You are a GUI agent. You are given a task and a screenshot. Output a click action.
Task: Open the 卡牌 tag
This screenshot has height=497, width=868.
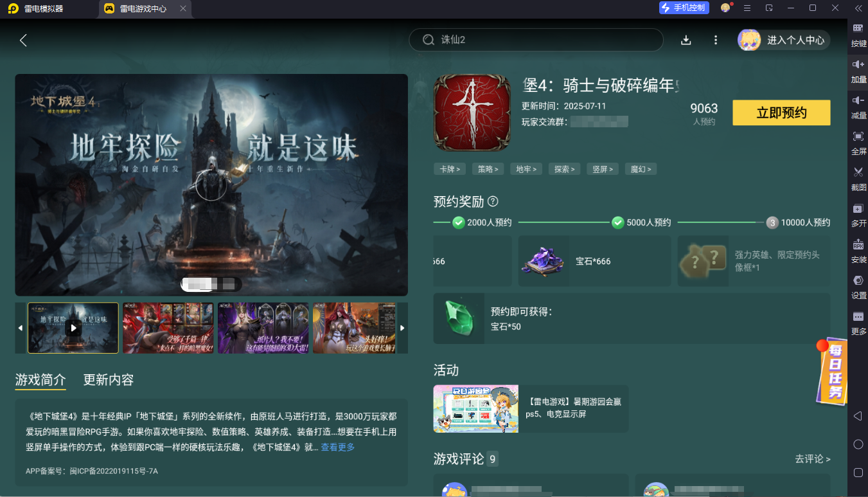click(449, 169)
